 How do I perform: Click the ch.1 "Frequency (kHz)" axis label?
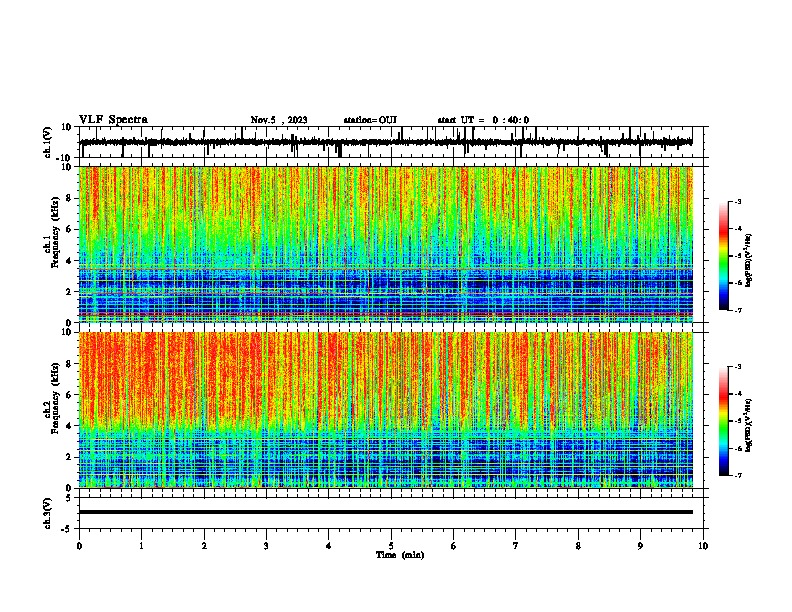pyautogui.click(x=55, y=232)
